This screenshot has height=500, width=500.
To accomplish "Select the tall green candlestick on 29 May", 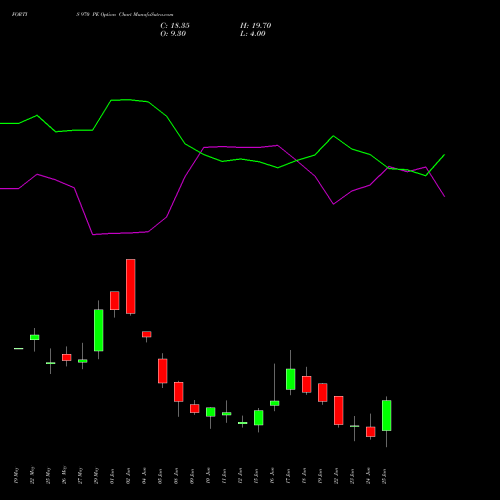I will tap(98, 330).
